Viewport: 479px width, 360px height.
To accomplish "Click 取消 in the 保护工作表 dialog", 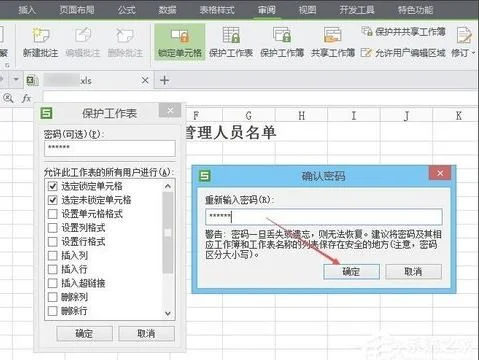I will click(146, 333).
